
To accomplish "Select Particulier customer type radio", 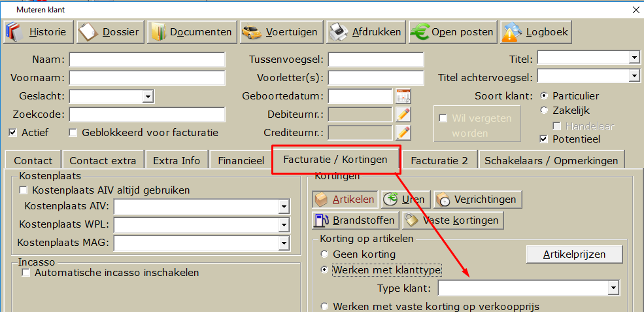I will click(544, 95).
